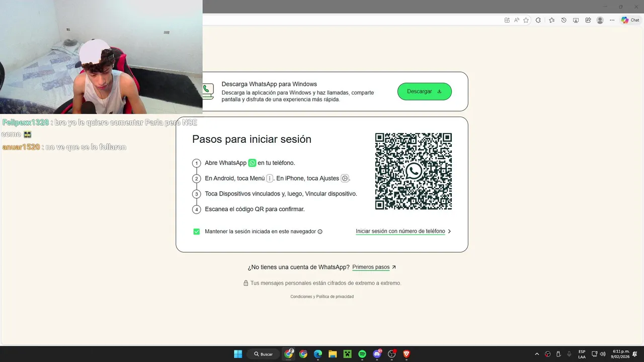644x362 pixels.
Task: Add this page to favorites with star icon
Action: click(x=526, y=20)
